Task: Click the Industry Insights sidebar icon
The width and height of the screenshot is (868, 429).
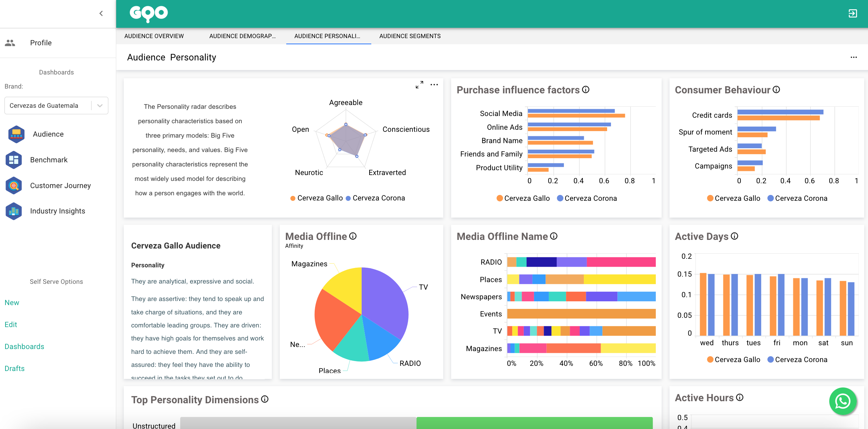Action: click(14, 211)
